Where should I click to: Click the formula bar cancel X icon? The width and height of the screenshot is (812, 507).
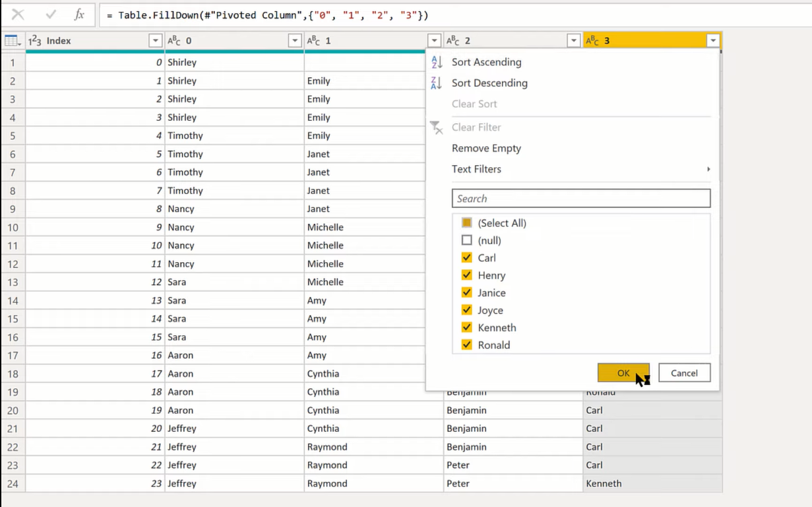tap(18, 15)
